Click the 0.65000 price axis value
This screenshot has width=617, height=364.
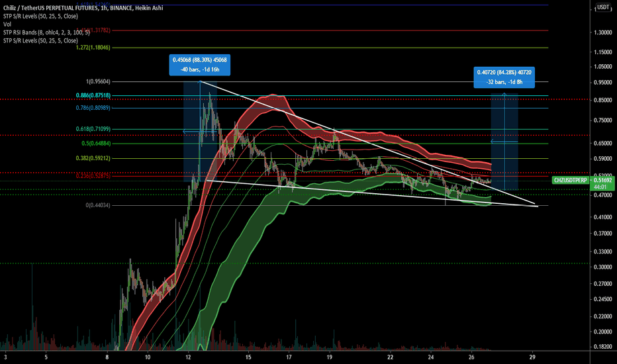pos(603,143)
